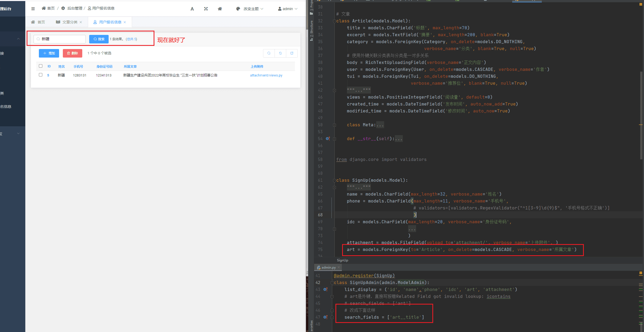Click the Project tool window folder icon

[x=311, y=13]
